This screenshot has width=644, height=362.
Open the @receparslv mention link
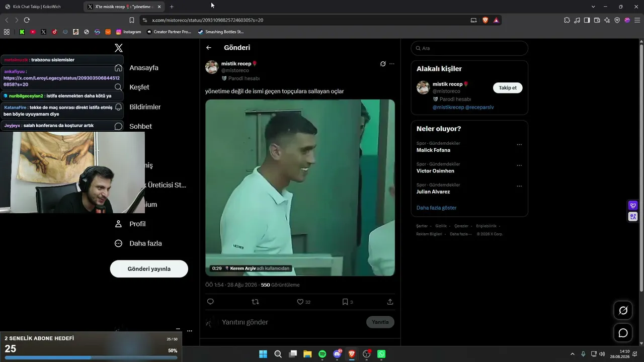[479, 108]
